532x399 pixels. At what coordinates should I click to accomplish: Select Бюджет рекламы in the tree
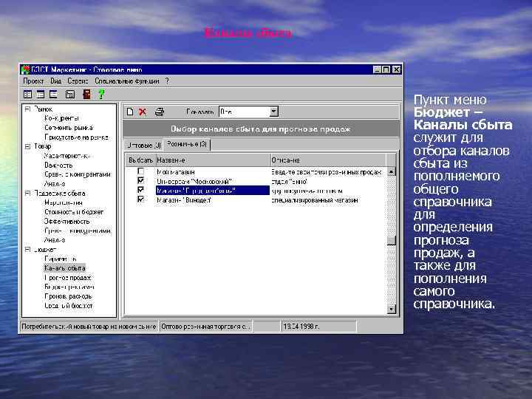pos(69,287)
